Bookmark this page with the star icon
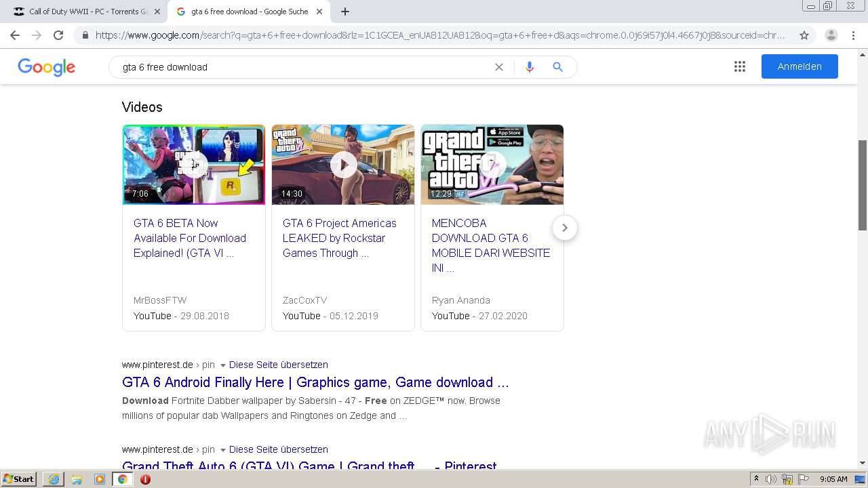This screenshot has height=488, width=868. tap(804, 35)
